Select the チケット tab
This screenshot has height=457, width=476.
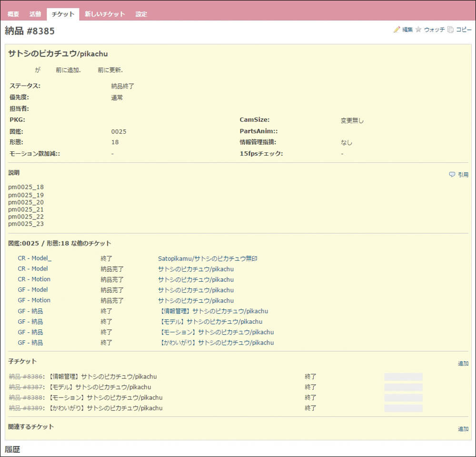63,14
